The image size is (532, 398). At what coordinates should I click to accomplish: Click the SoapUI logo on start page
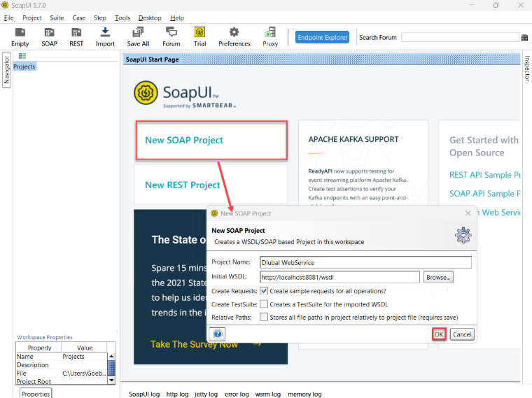click(146, 92)
